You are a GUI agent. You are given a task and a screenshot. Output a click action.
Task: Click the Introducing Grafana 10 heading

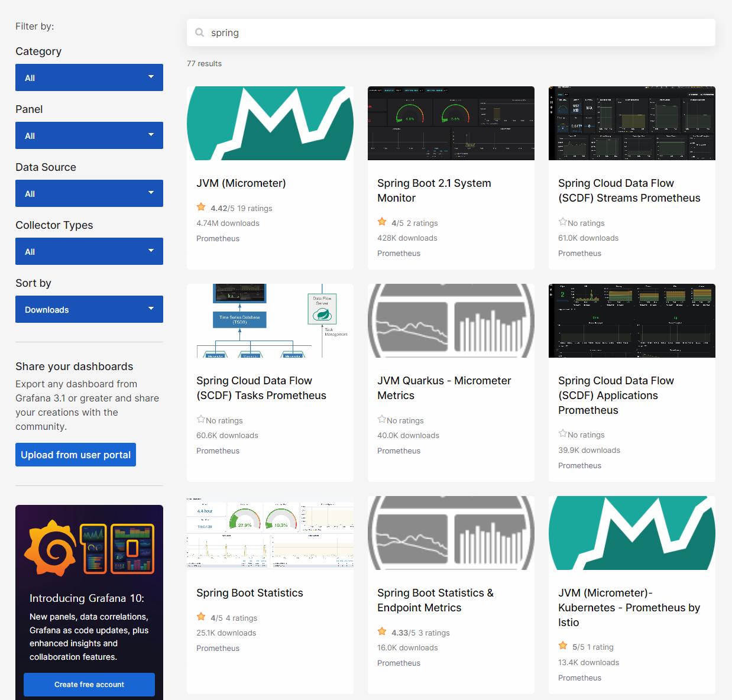tap(87, 598)
